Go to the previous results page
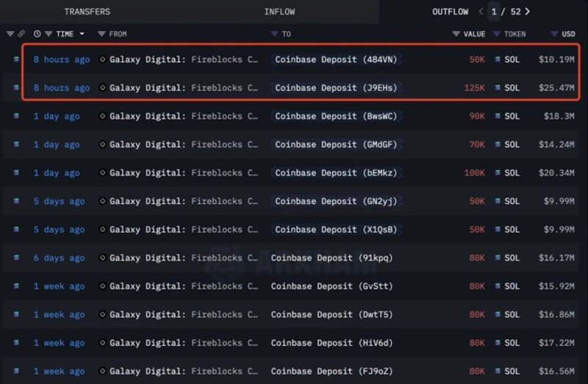The image size is (588, 384). click(481, 12)
